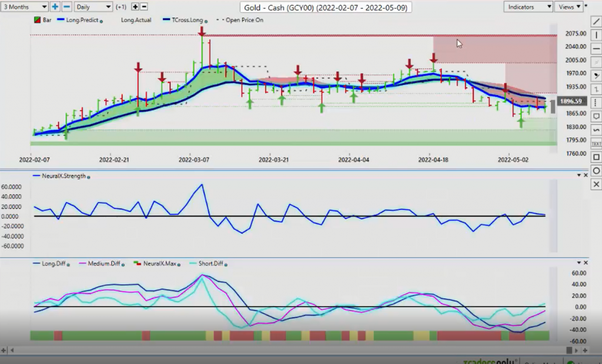602x364 pixels.
Task: Click the Long.Actual legend entry
Action: click(x=136, y=20)
